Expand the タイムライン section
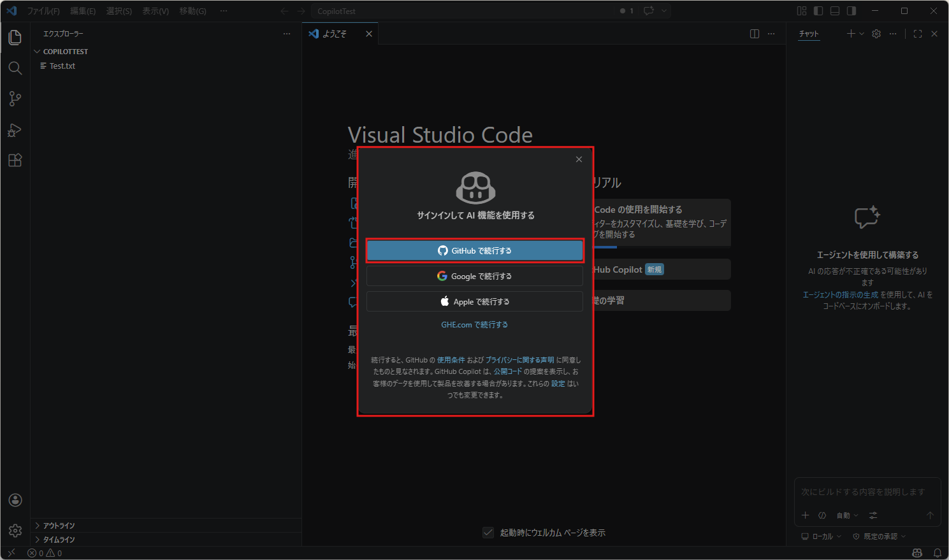Viewport: 949px width, 560px height. coord(59,540)
